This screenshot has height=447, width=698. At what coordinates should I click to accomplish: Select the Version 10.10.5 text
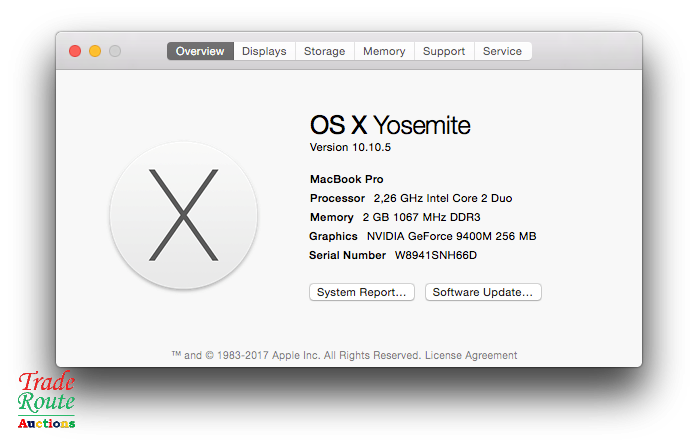pyautogui.click(x=350, y=147)
